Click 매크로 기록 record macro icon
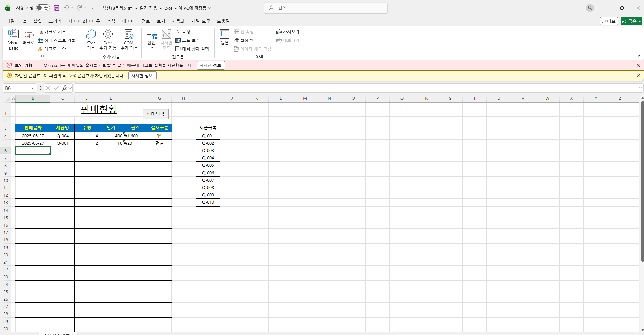 pyautogui.click(x=52, y=32)
